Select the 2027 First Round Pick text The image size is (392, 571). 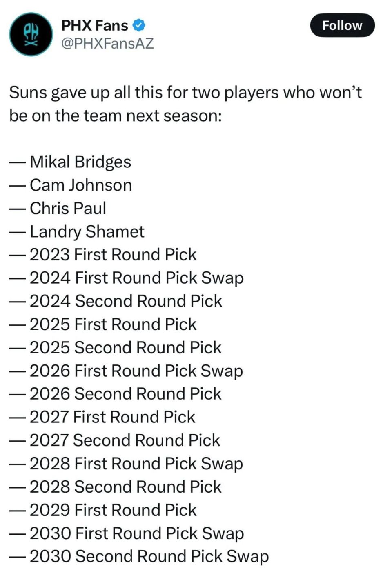(112, 417)
